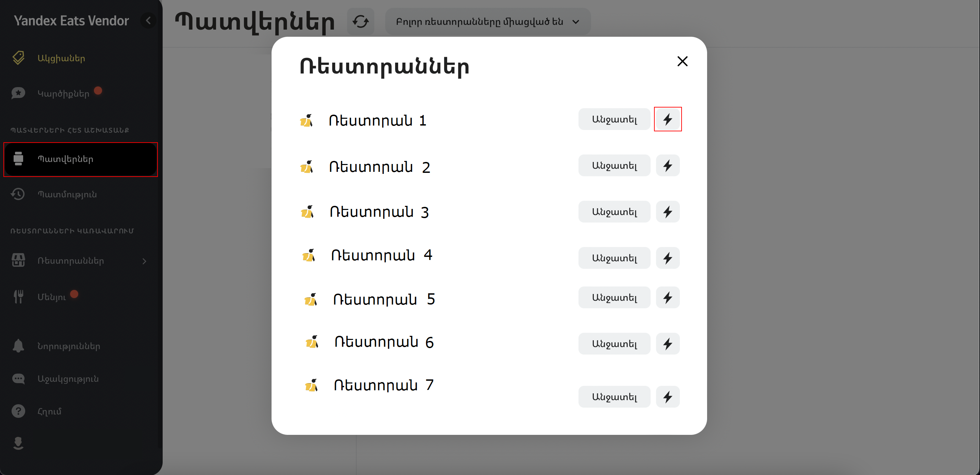Click Անջատել to turn off Ռեստորան 2

614,166
